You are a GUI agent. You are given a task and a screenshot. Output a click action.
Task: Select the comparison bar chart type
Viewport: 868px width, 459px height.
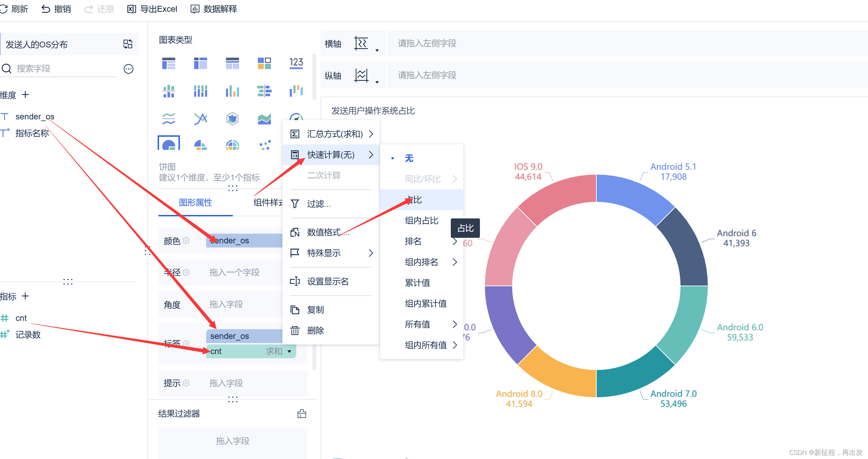click(264, 91)
